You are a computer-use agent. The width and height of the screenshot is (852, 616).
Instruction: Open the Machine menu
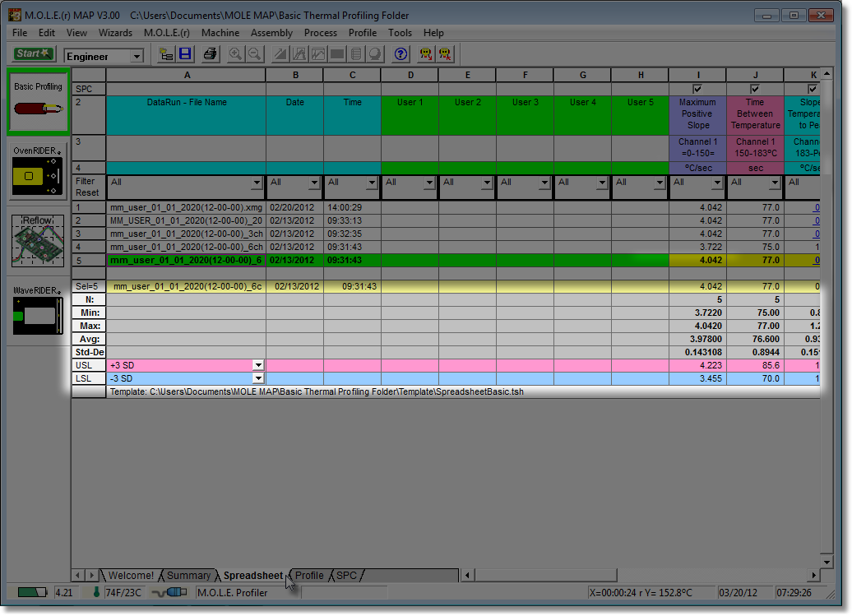[x=220, y=33]
